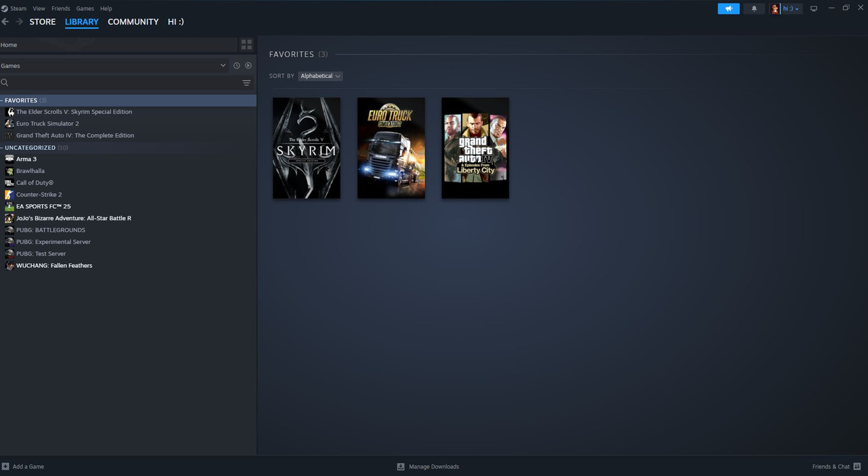This screenshot has width=868, height=476.
Task: Click the Skyrim list icon
Action: (9, 112)
